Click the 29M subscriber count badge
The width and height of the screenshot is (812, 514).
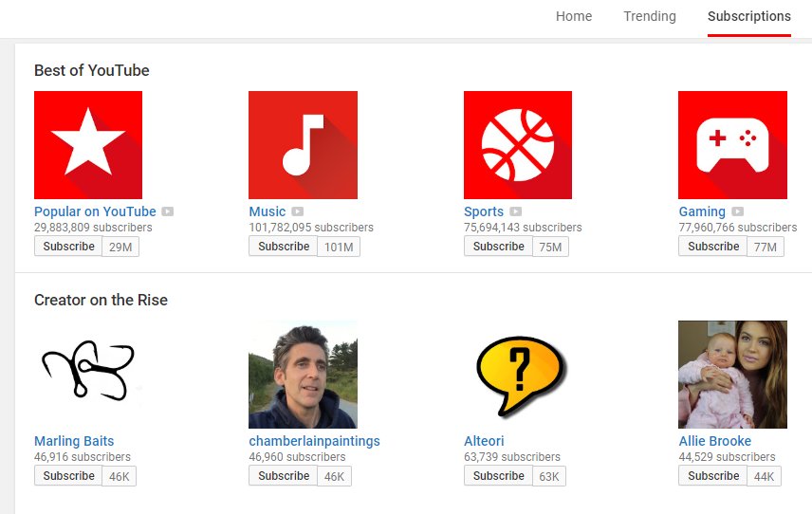click(x=120, y=247)
